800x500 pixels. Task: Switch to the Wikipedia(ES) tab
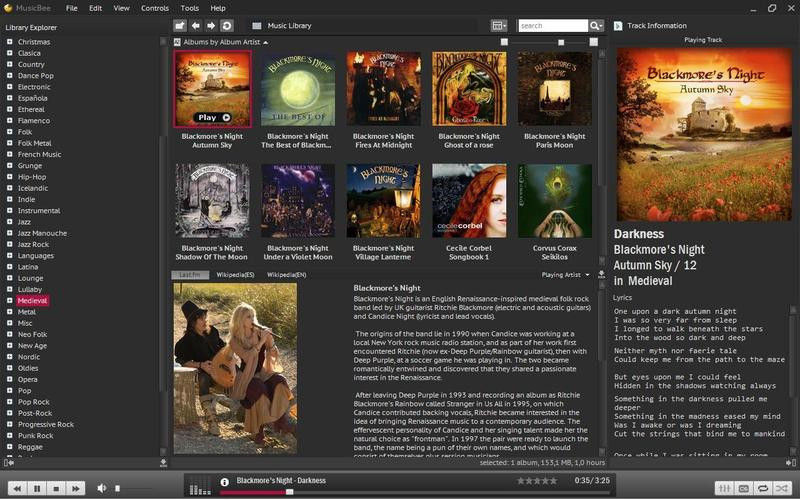point(235,274)
